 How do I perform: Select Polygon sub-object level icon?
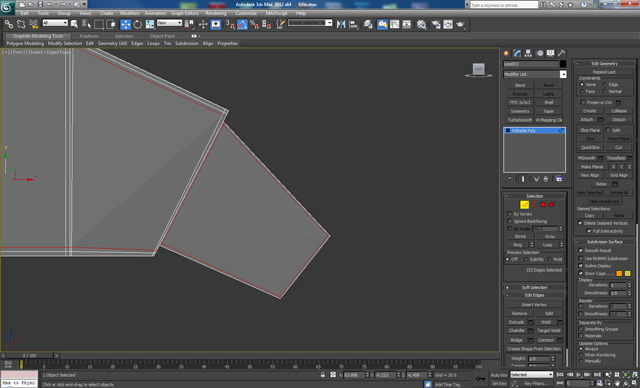tap(543, 205)
